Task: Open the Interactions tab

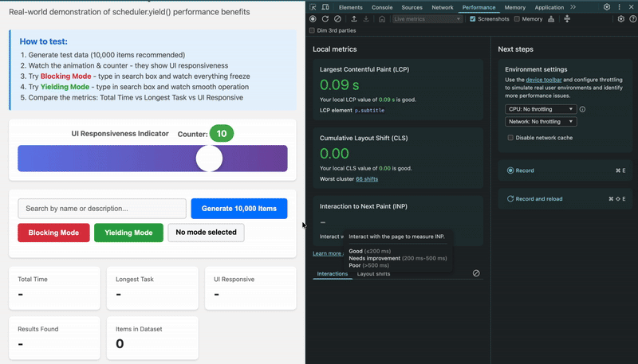Action: point(332,274)
